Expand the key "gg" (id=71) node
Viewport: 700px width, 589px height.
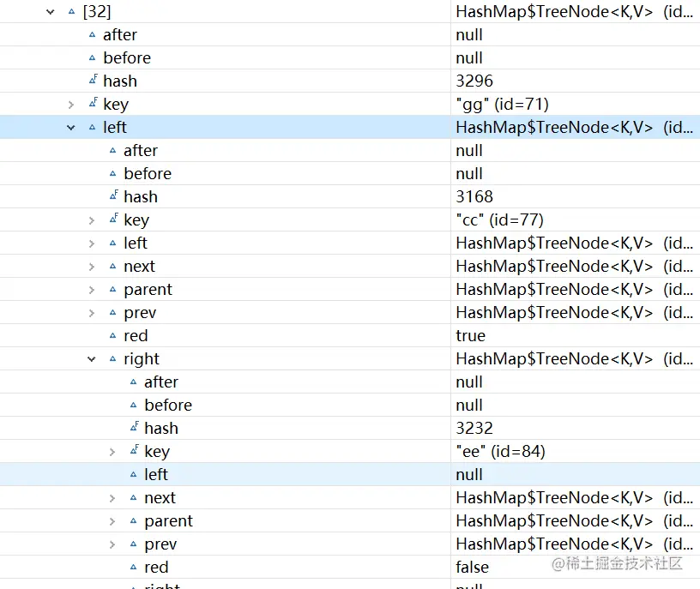pyautogui.click(x=71, y=105)
